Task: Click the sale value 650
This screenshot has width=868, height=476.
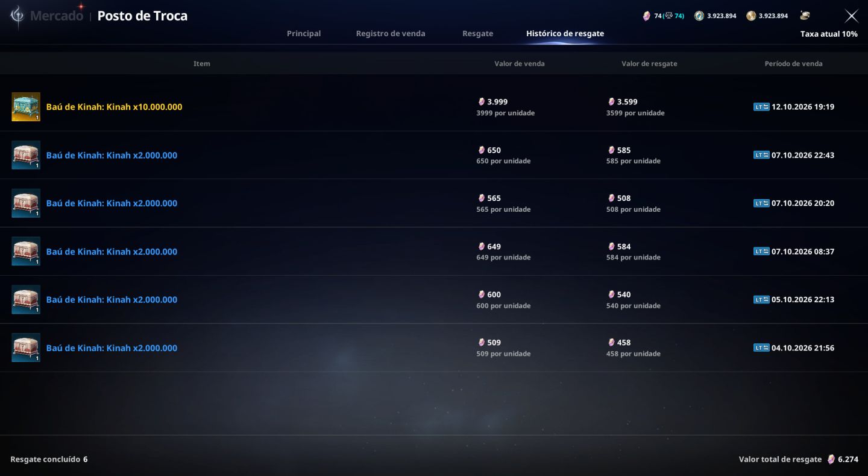Action: (x=494, y=150)
